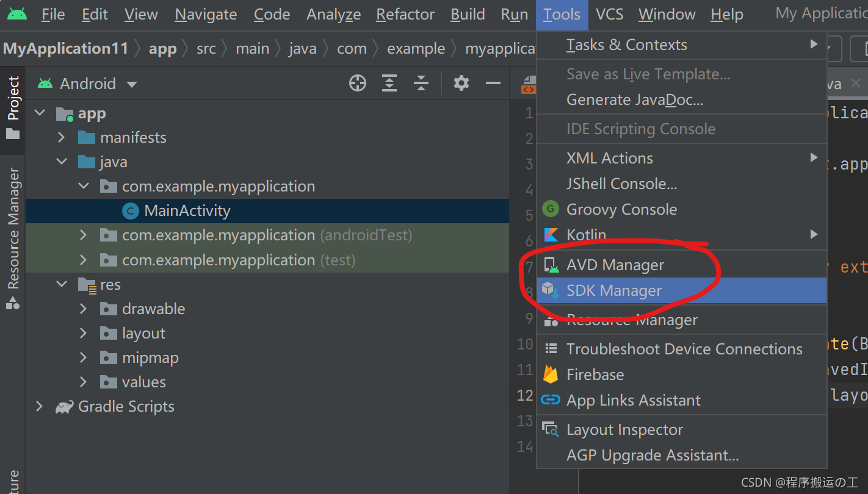Click line number 12 in editor gutter
868x494 pixels.
pyautogui.click(x=525, y=395)
